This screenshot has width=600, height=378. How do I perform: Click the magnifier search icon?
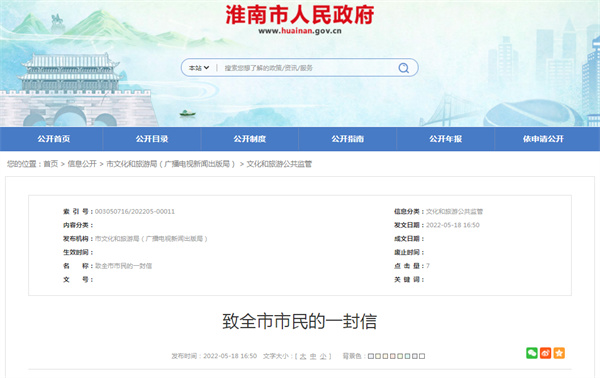point(403,68)
